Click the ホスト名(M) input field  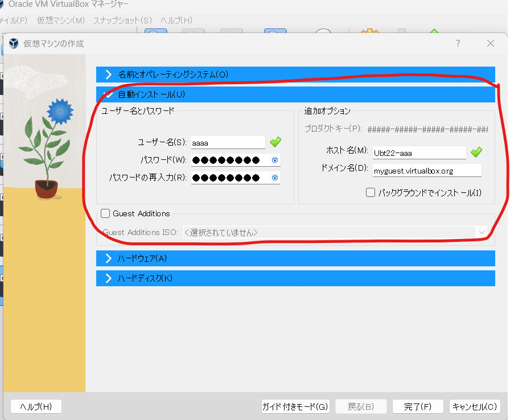(419, 153)
